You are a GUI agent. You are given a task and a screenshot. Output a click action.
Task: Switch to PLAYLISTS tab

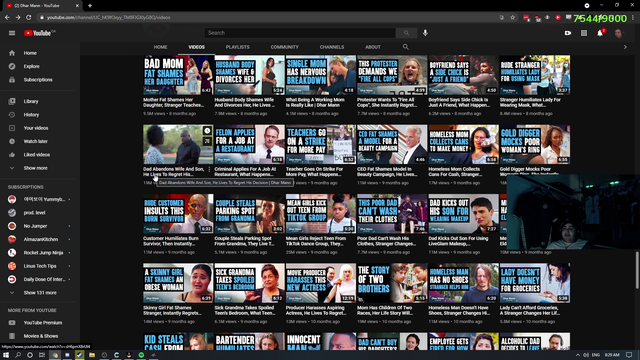click(238, 47)
